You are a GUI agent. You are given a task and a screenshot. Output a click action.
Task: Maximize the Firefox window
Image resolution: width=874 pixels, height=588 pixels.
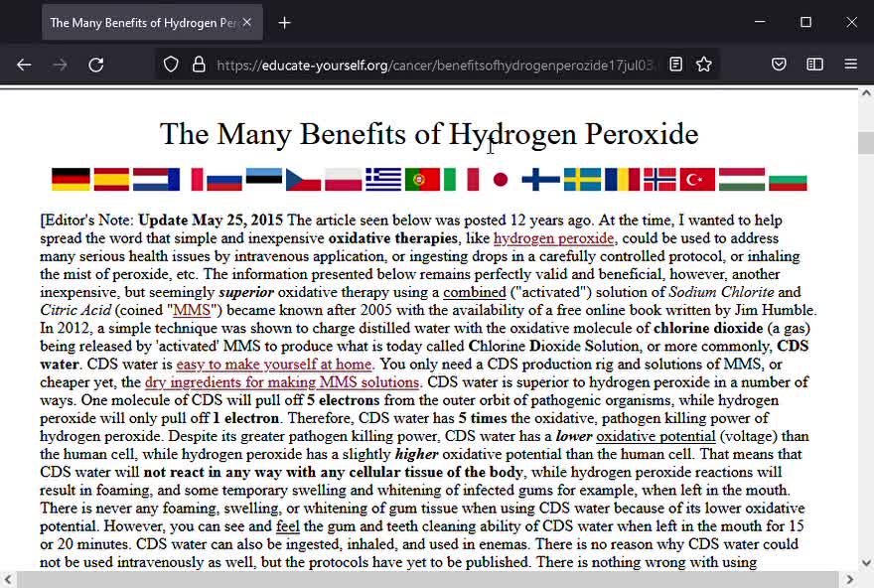[805, 22]
